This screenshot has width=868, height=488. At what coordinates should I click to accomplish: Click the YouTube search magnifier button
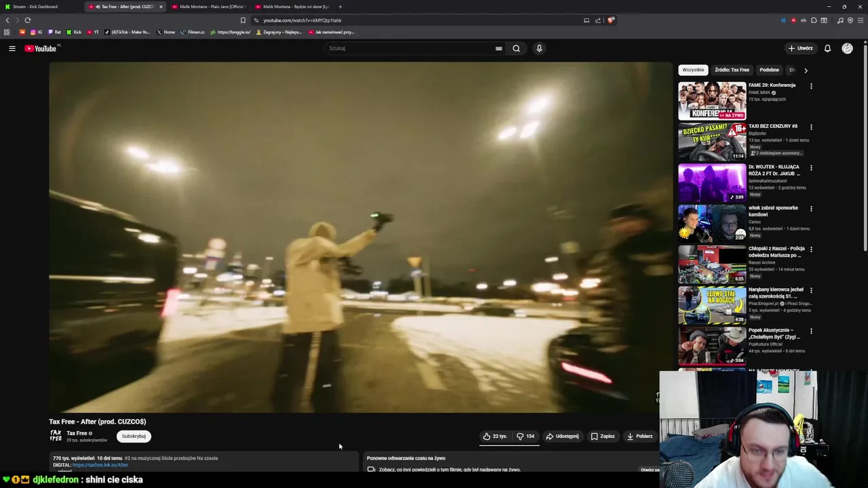pos(516,48)
